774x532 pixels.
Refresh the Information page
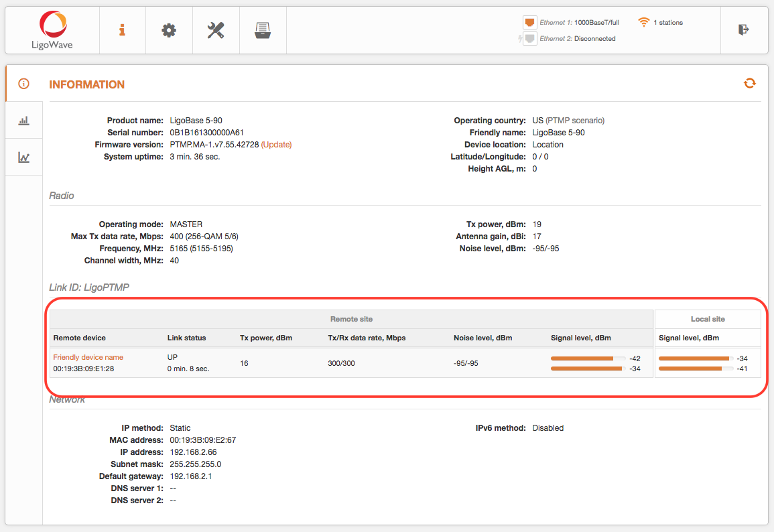[749, 83]
